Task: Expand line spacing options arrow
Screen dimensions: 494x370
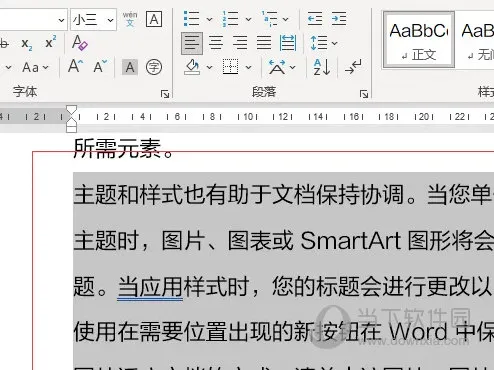Action: coord(334,43)
